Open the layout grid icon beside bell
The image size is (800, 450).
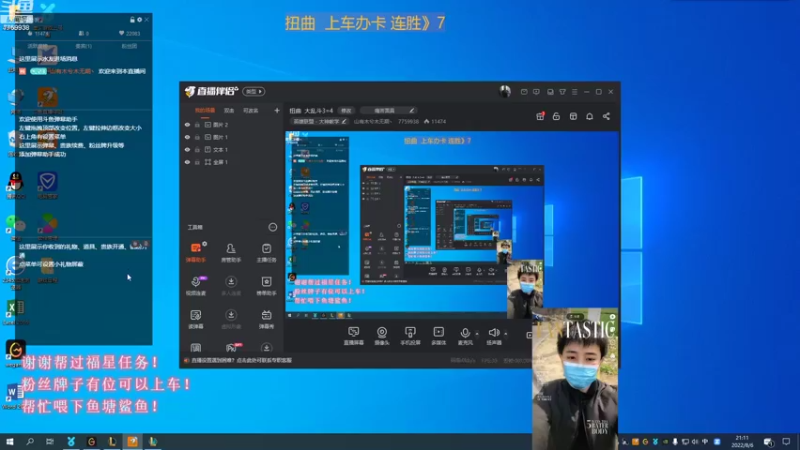click(573, 116)
